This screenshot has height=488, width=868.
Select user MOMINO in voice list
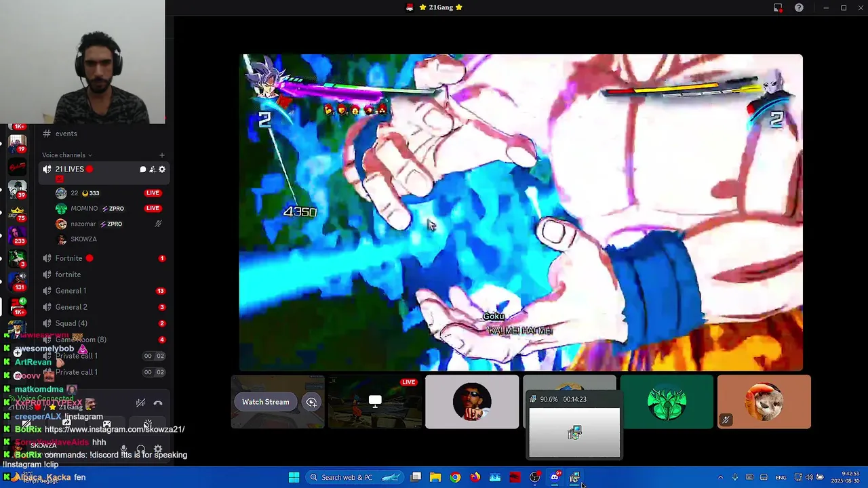(108, 209)
